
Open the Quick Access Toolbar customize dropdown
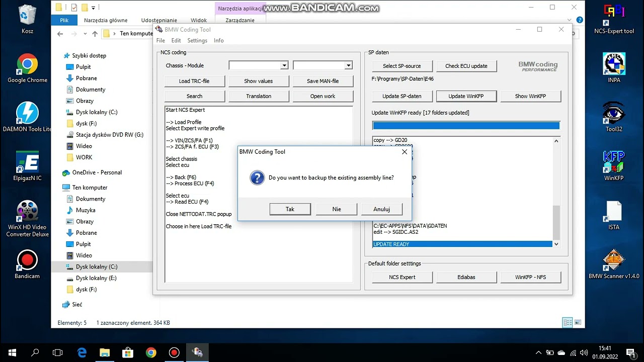point(94,8)
